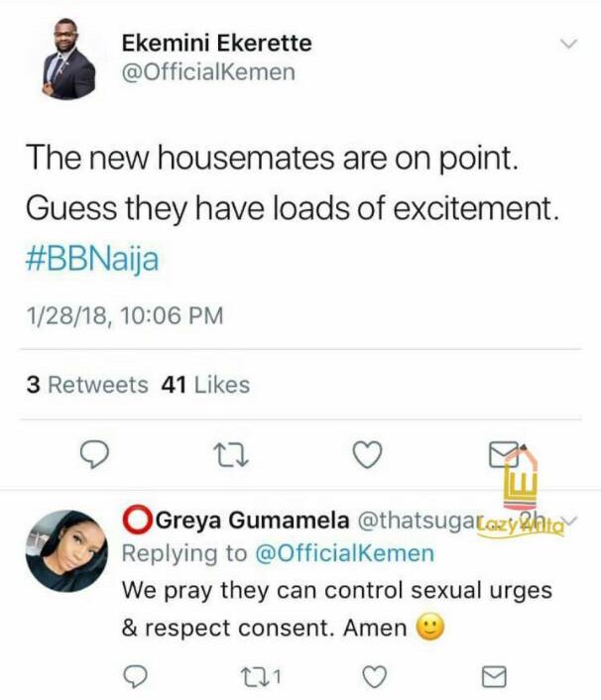This screenshot has height=700, width=601.
Task: Open the main tweet options chevron
Action: click(569, 44)
